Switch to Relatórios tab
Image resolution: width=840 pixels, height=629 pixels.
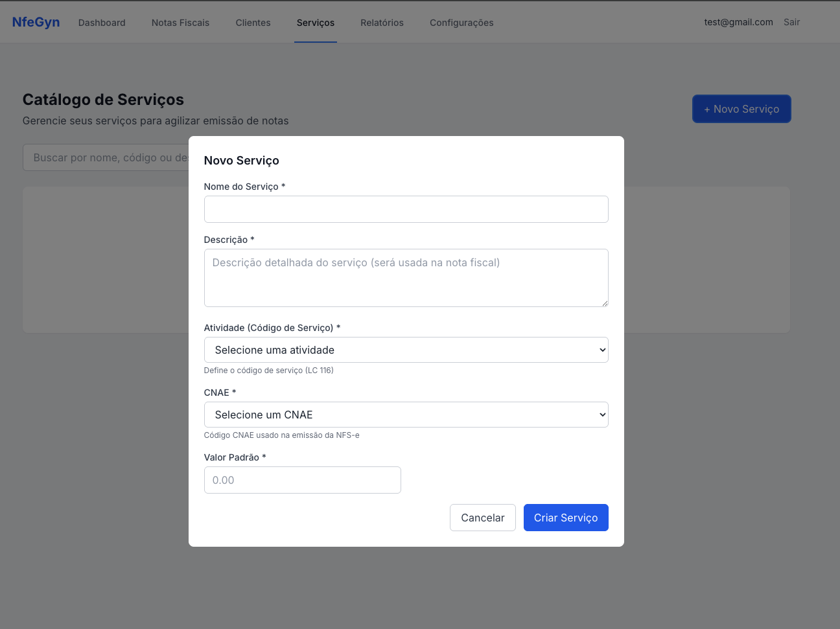(382, 23)
